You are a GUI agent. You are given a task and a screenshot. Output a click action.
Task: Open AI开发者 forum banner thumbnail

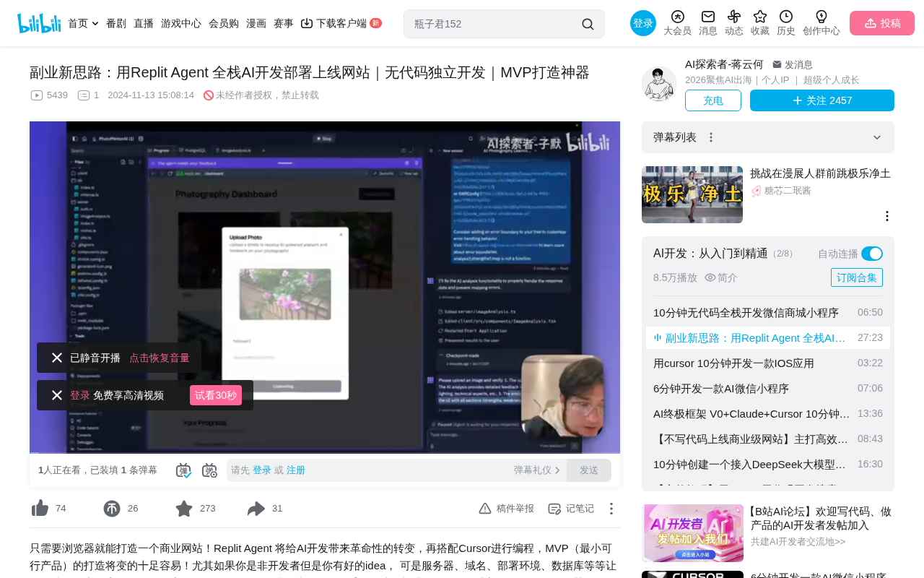693,533
